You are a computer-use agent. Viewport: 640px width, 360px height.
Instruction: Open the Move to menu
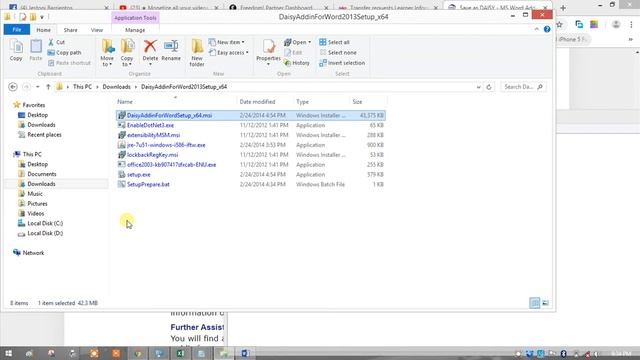pos(107,53)
